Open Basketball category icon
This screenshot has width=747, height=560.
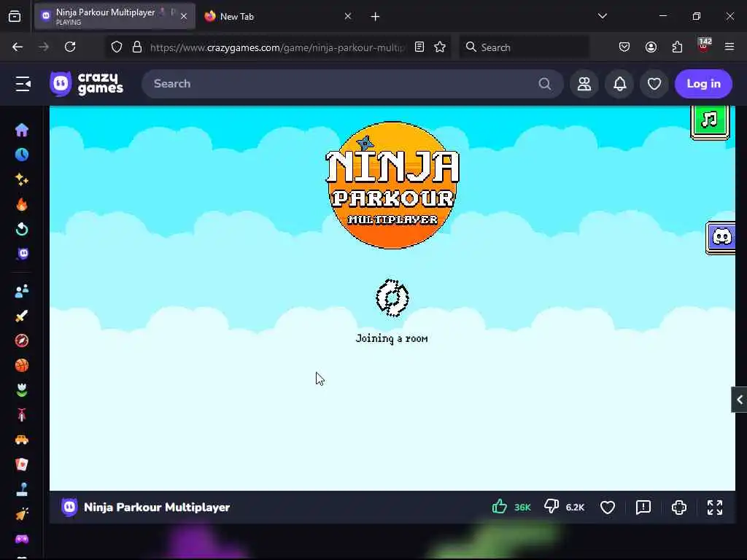point(22,365)
